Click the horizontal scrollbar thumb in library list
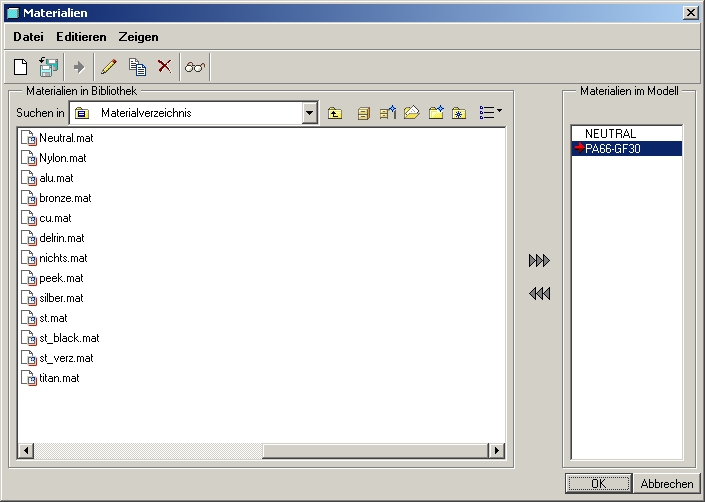This screenshot has width=705, height=502. (375, 450)
